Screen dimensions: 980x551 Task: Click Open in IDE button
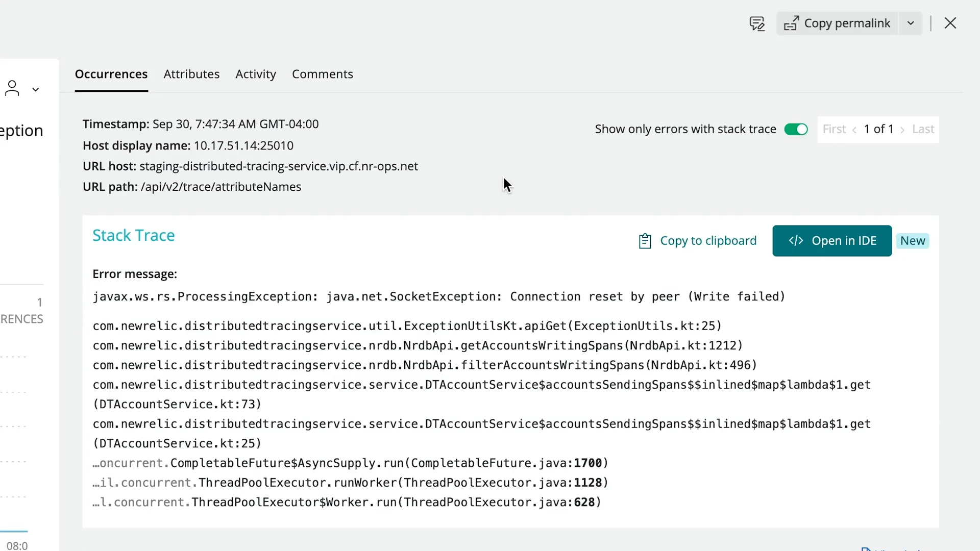(x=832, y=240)
